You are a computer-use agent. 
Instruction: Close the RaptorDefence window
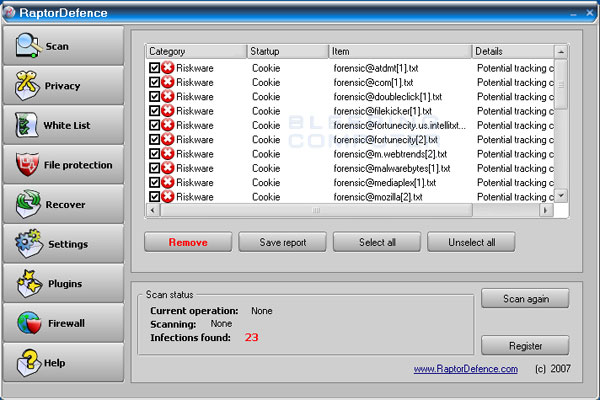point(590,13)
